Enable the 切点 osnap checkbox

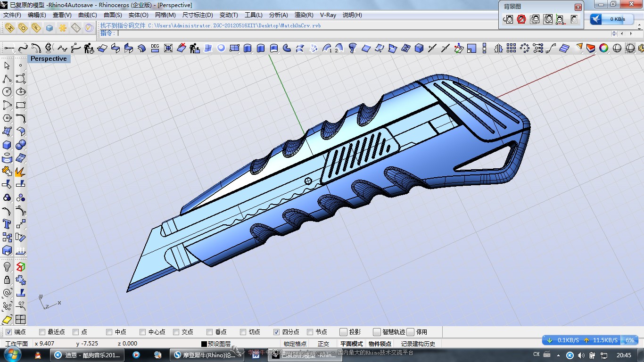pyautogui.click(x=243, y=332)
